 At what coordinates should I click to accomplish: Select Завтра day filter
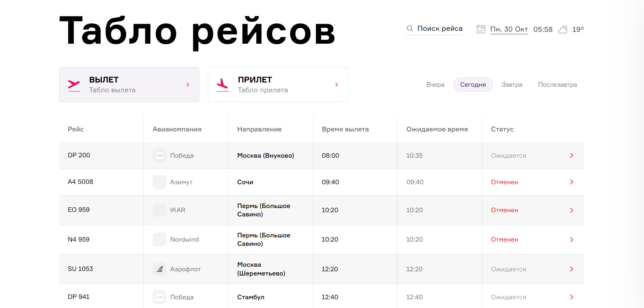512,85
